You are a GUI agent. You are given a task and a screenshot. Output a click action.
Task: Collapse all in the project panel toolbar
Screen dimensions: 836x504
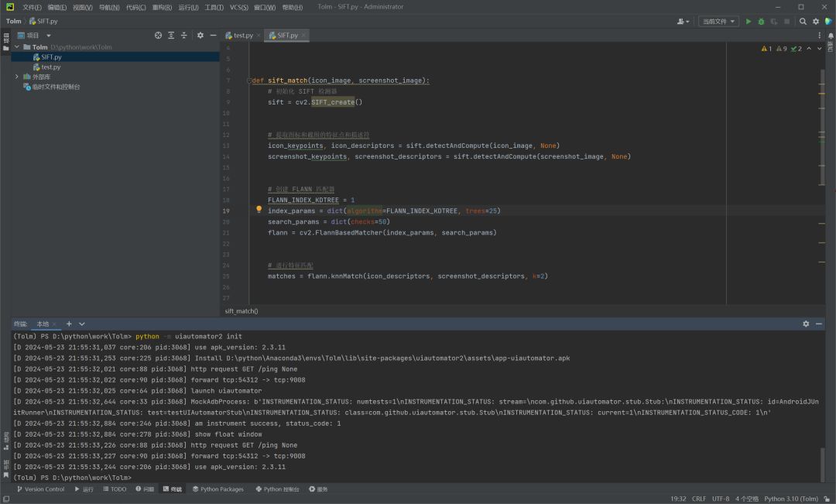[184, 36]
